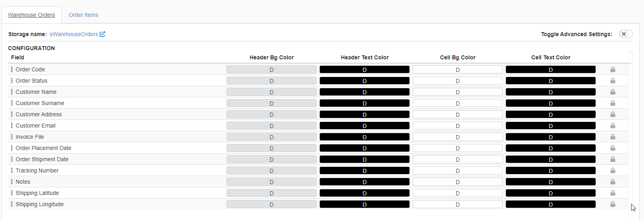The height and width of the screenshot is (221, 644).
Task: Click the lock icon for Order Code
Action: (x=612, y=69)
